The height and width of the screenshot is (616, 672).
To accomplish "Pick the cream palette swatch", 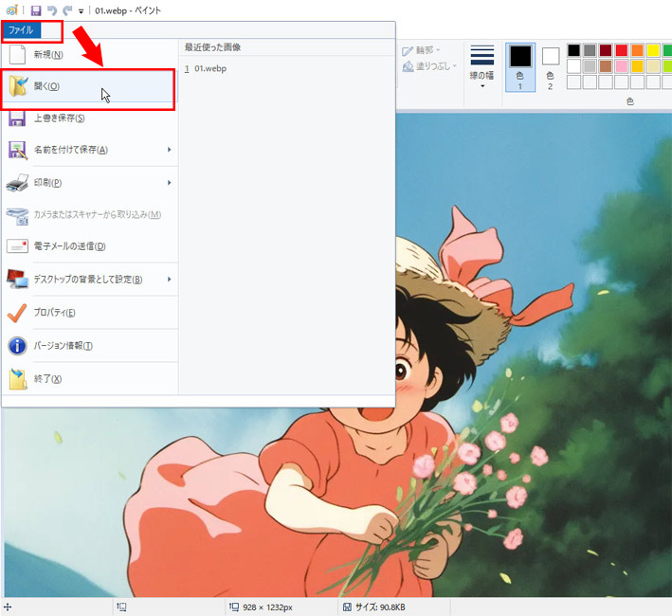I will point(653,66).
